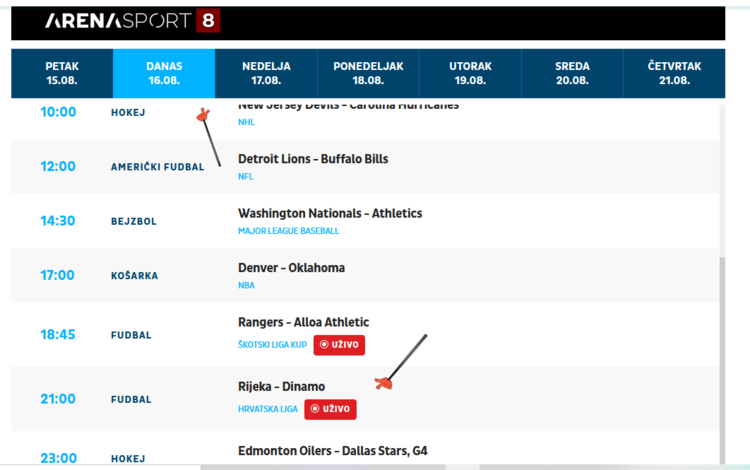Screen dimensions: 750x470
Task: Click the Uživo button for Rijeka - Dinamo
Action: pos(330,409)
